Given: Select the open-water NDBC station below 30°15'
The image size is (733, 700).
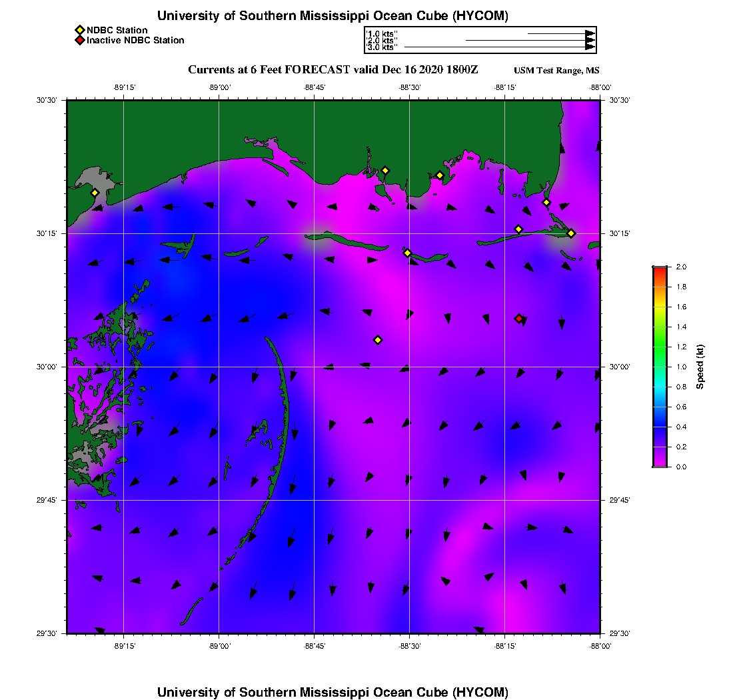Looking at the screenshot, I should click(378, 340).
